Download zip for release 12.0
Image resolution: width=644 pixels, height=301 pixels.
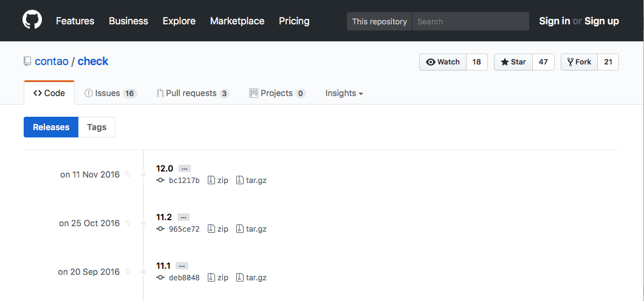pos(218,180)
